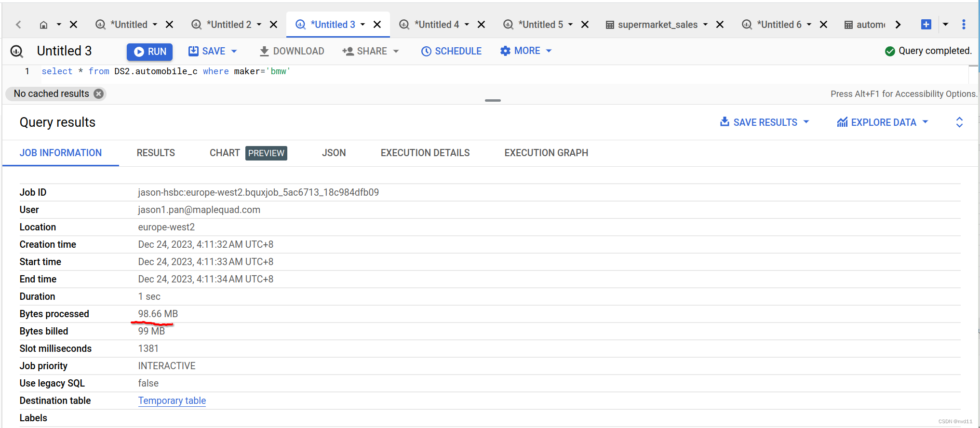
Task: Click the user email jason1.pan@maplequad.com
Action: tap(199, 210)
